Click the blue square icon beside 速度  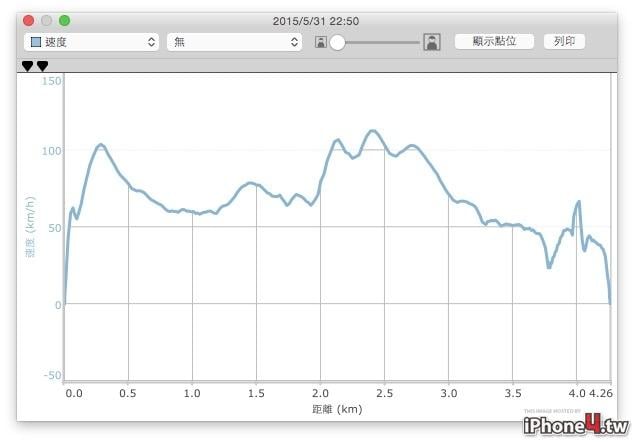pyautogui.click(x=36, y=42)
